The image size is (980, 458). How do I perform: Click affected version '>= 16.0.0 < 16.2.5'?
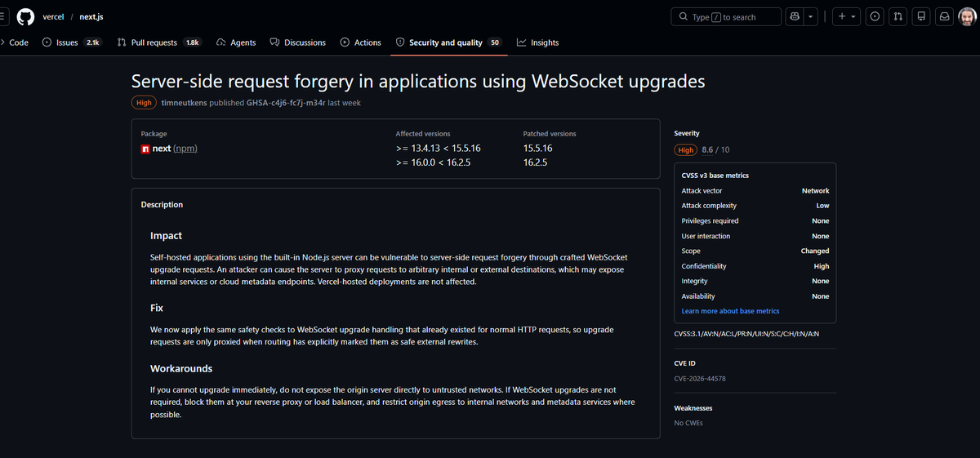click(433, 162)
